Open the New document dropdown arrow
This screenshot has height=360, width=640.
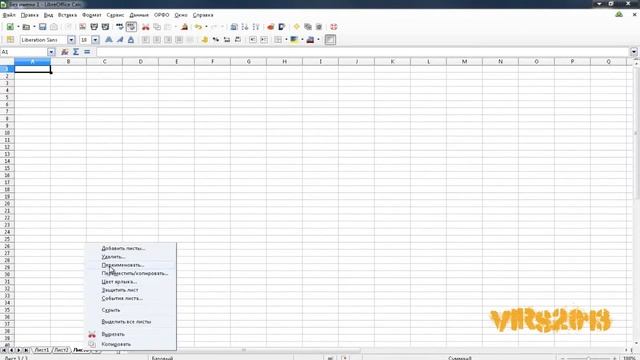[18, 27]
